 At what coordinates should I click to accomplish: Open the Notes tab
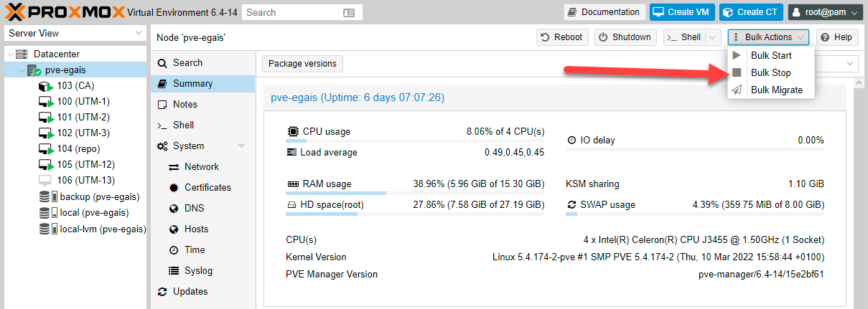click(185, 105)
